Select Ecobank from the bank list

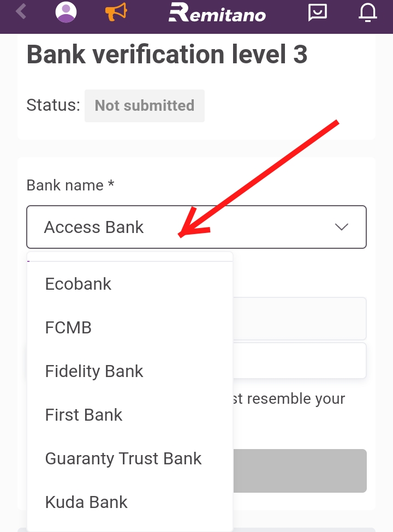[79, 284]
